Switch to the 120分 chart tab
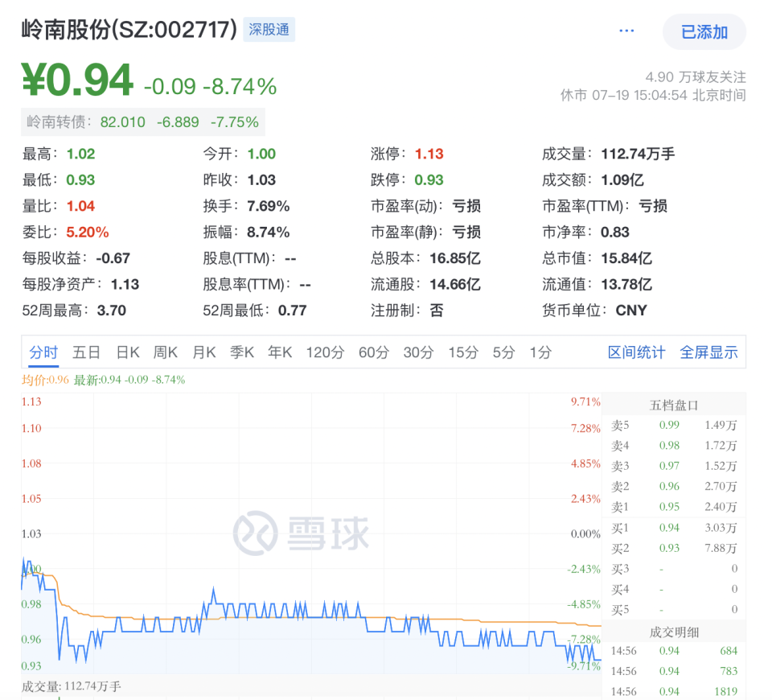This screenshot has height=700, width=772. tap(326, 352)
